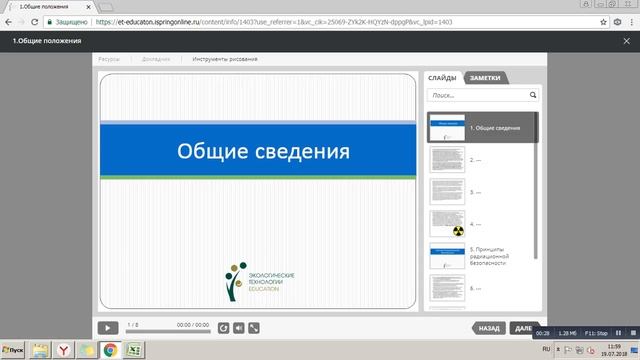Click the '1.Общие положения' header title
The height and width of the screenshot is (360, 640).
tap(47, 41)
